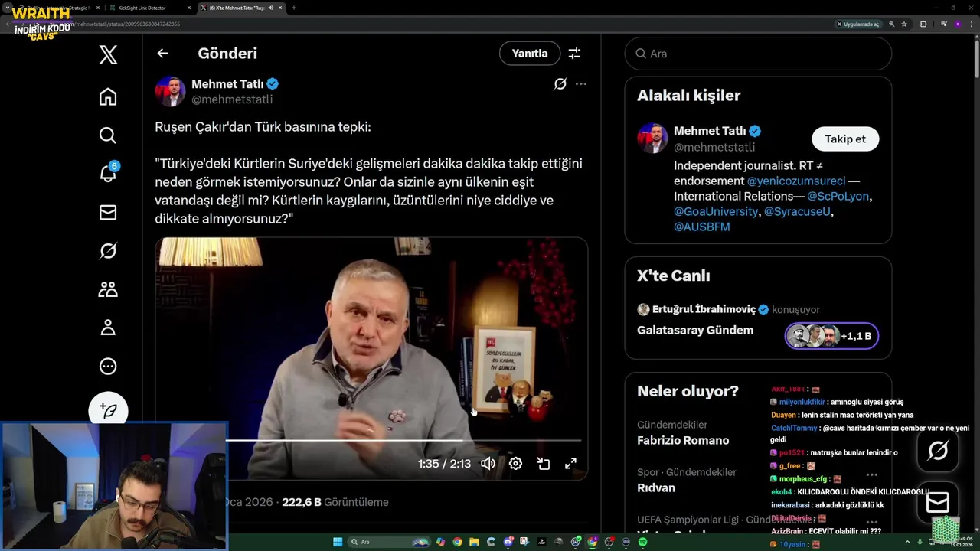The image size is (980, 551).
Task: Zoom page with magnifier in address bar
Action: tap(891, 24)
